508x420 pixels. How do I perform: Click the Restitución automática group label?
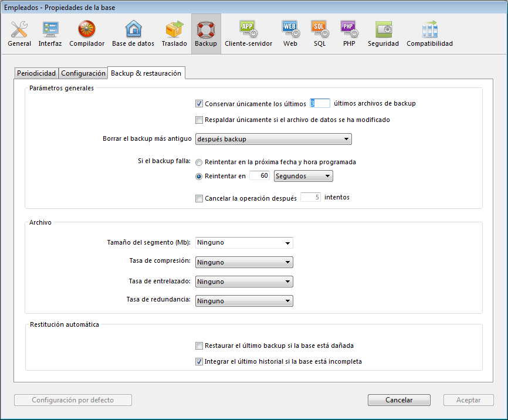65,324
